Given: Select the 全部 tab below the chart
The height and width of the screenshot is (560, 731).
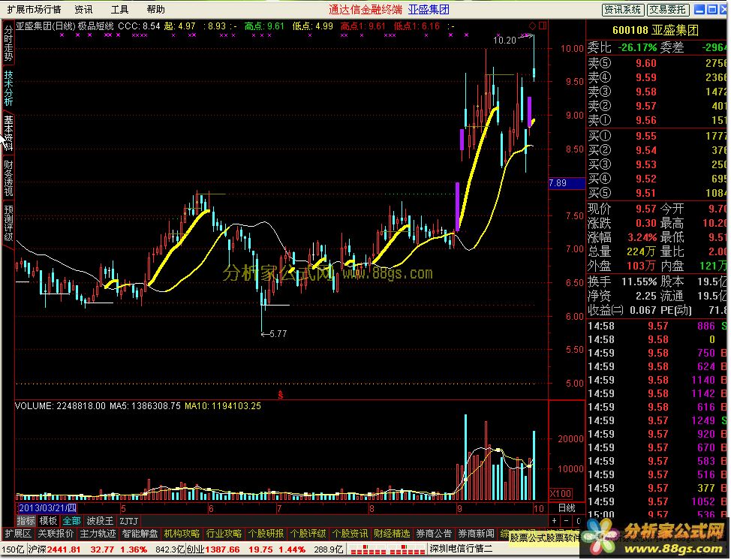Looking at the screenshot, I should pyautogui.click(x=71, y=521).
